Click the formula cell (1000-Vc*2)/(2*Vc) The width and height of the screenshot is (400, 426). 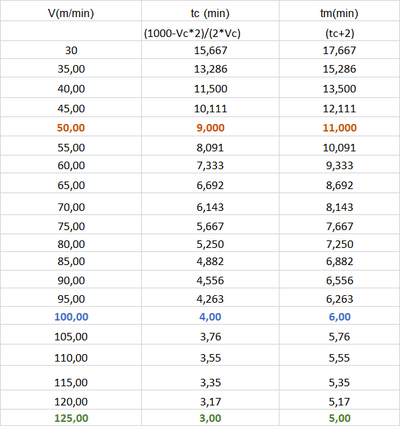point(210,31)
